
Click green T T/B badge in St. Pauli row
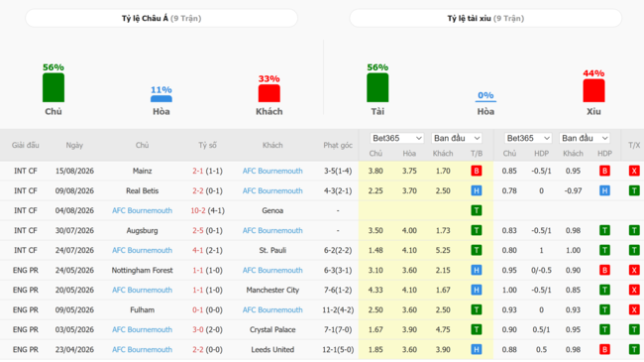[476, 250]
